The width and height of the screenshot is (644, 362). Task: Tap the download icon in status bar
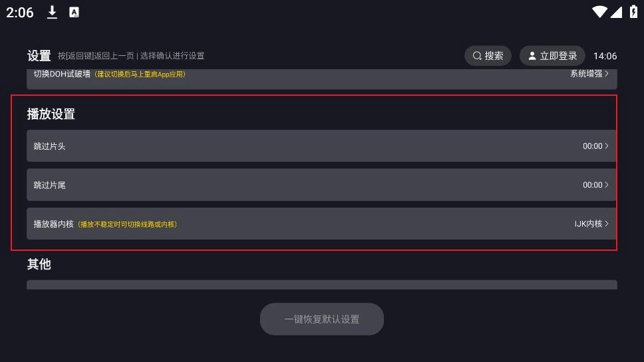point(52,12)
